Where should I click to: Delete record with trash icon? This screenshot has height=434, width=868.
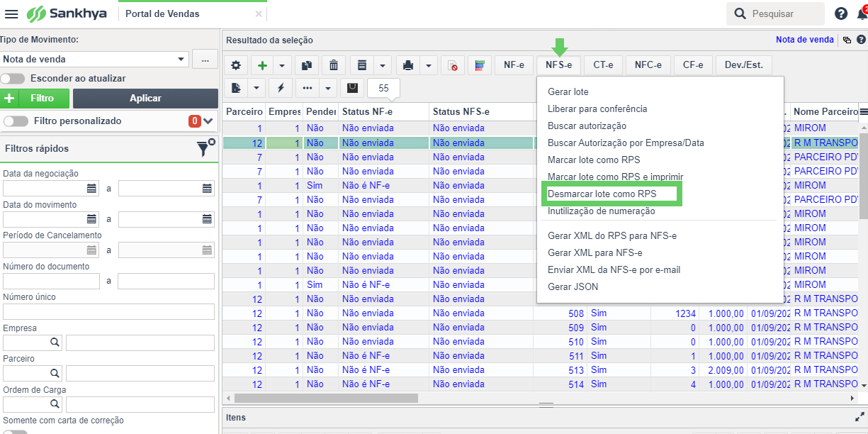coord(334,65)
